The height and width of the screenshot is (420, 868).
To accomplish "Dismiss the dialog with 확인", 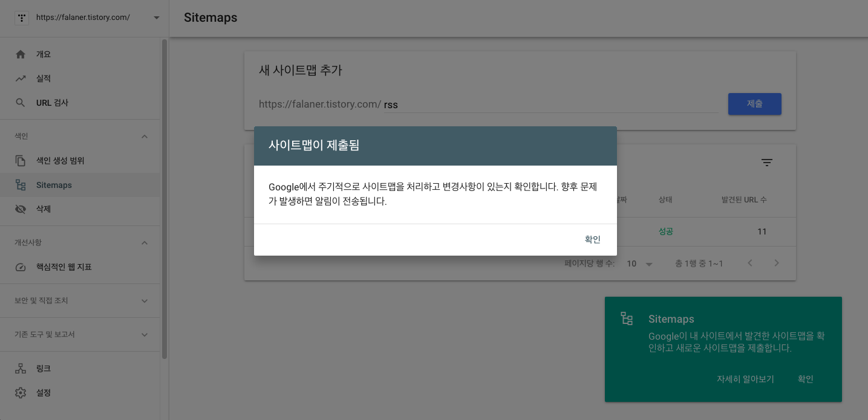I will coord(592,239).
